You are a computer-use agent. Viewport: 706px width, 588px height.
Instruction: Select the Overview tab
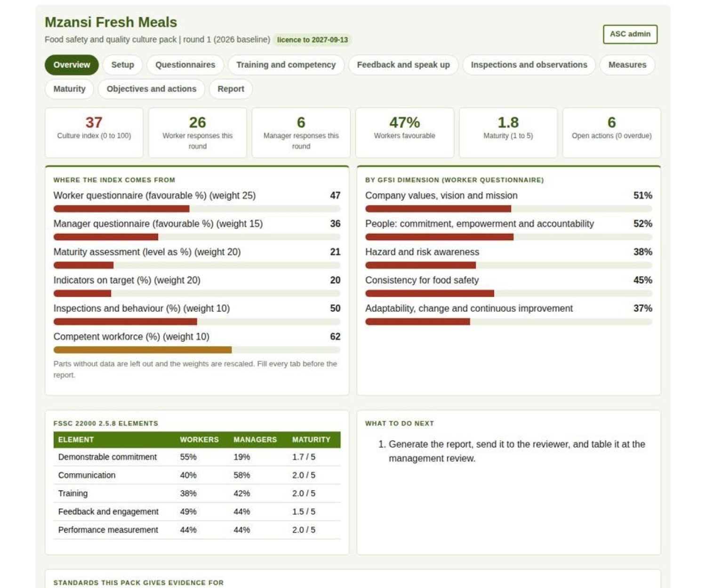pos(72,65)
